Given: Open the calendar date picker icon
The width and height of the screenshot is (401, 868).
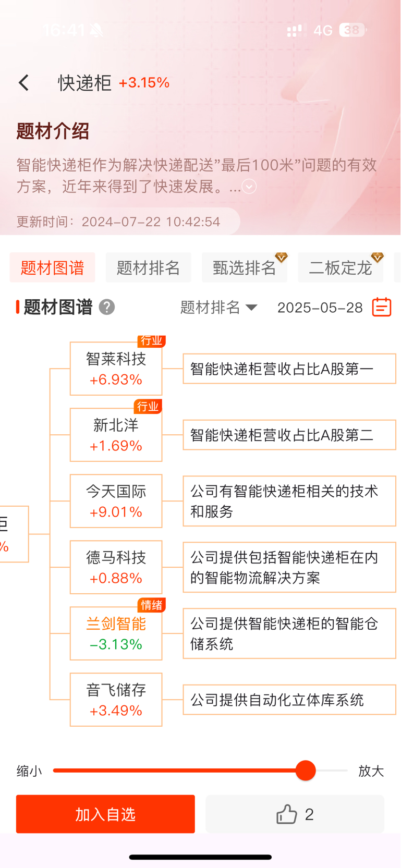Looking at the screenshot, I should 382,307.
